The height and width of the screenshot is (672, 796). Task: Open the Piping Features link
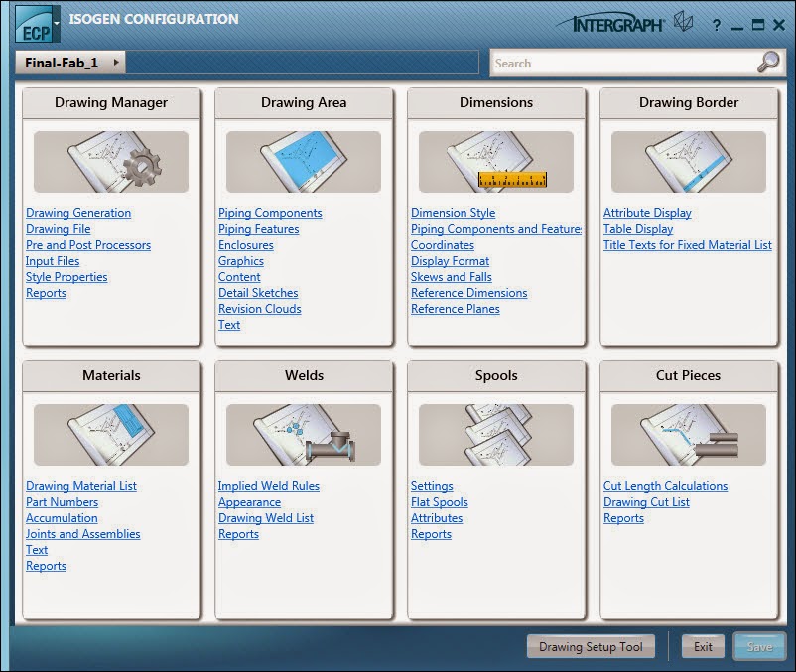tap(258, 229)
